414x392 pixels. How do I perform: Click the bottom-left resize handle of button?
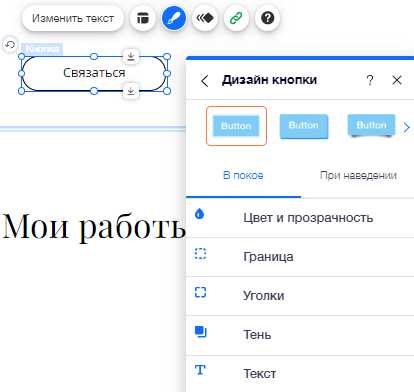click(x=21, y=91)
